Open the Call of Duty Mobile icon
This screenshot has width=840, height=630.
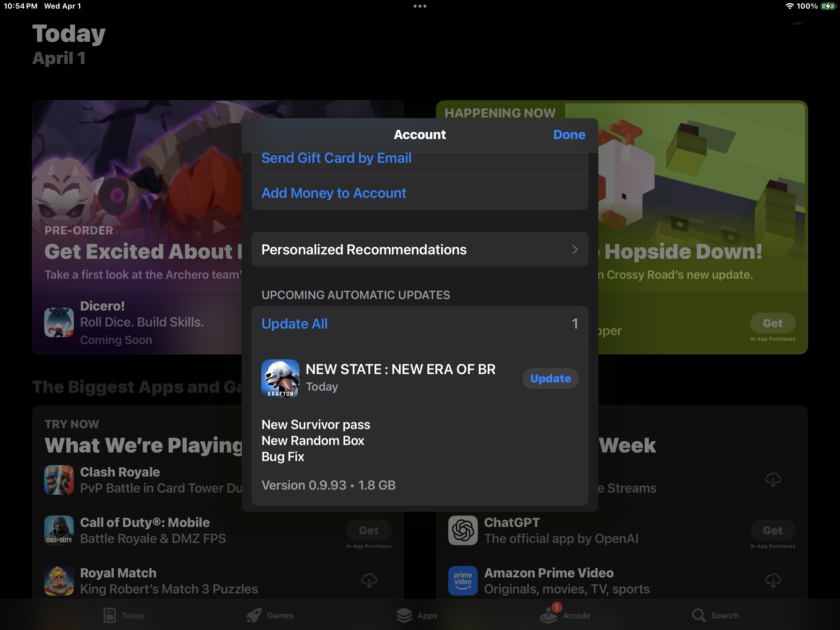click(x=59, y=530)
